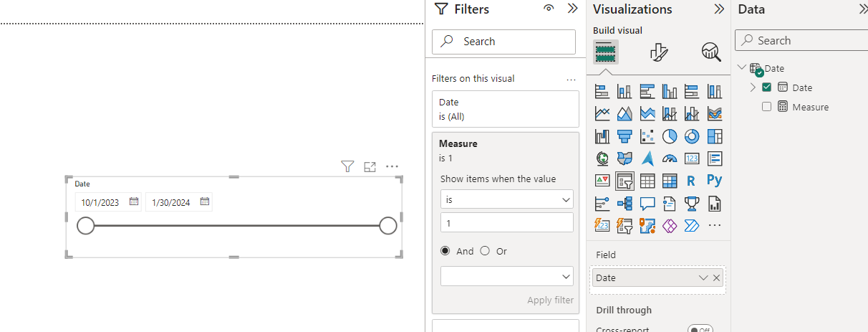This screenshot has width=868, height=332.
Task: Select the Map globe visual
Action: [x=602, y=158]
